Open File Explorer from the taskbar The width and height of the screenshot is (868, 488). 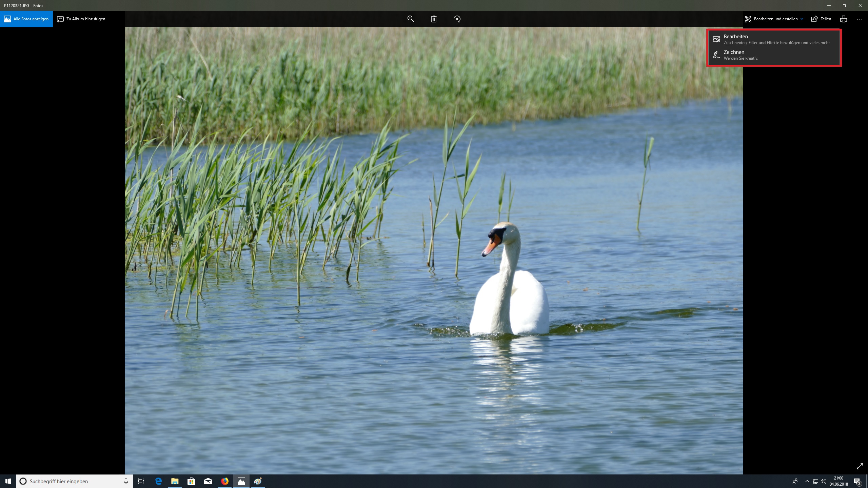175,481
